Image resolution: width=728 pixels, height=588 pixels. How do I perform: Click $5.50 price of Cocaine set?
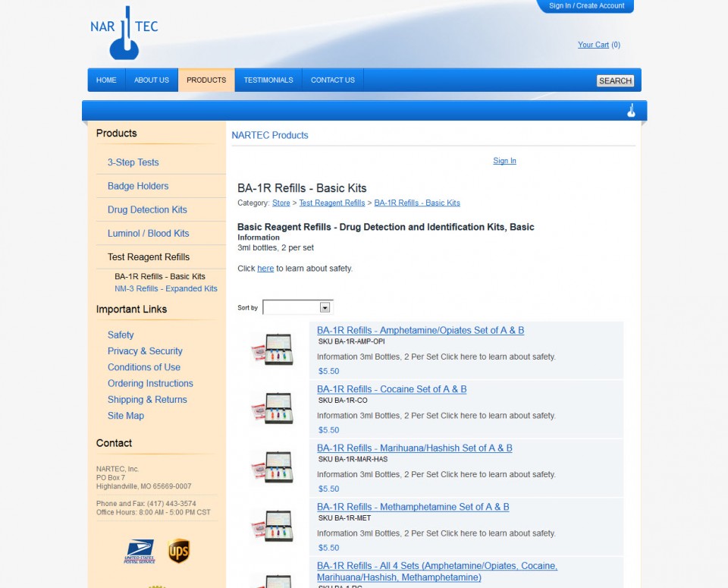point(328,430)
